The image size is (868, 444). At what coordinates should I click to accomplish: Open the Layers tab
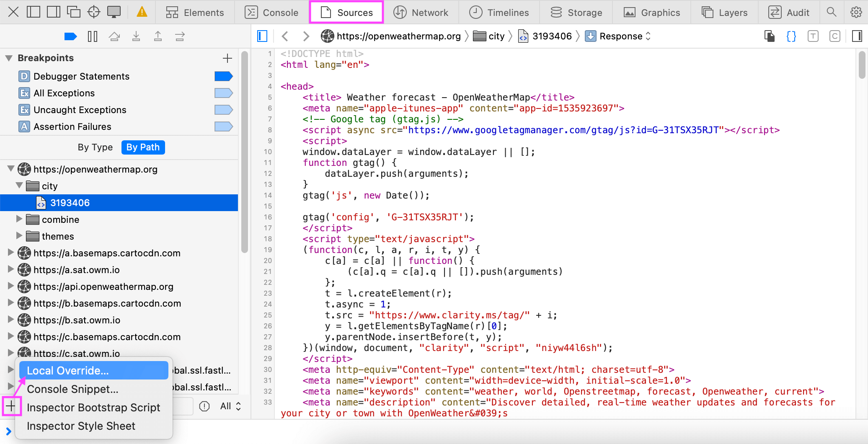pyautogui.click(x=725, y=13)
